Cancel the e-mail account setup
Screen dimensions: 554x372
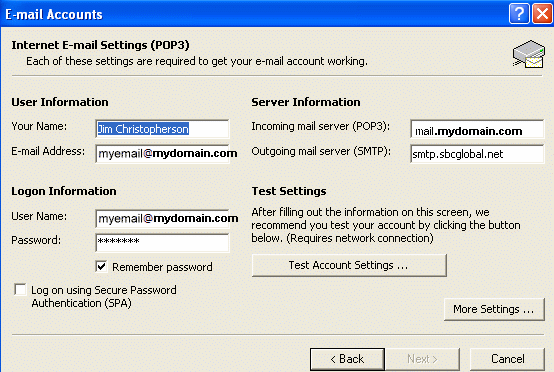(507, 359)
